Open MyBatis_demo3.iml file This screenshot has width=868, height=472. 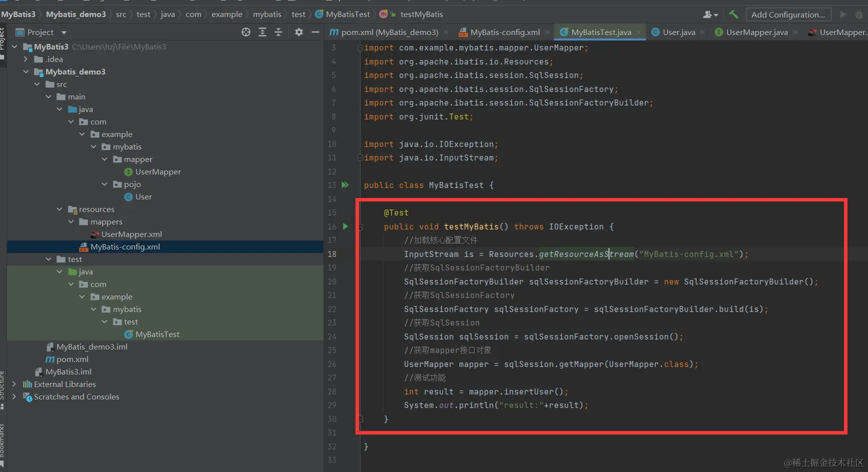click(86, 346)
